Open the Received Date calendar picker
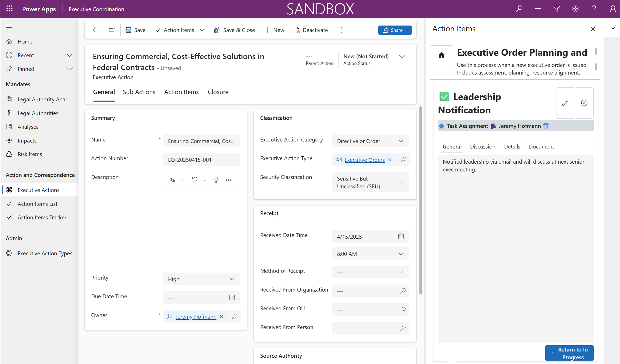The image size is (620, 364). pyautogui.click(x=401, y=236)
